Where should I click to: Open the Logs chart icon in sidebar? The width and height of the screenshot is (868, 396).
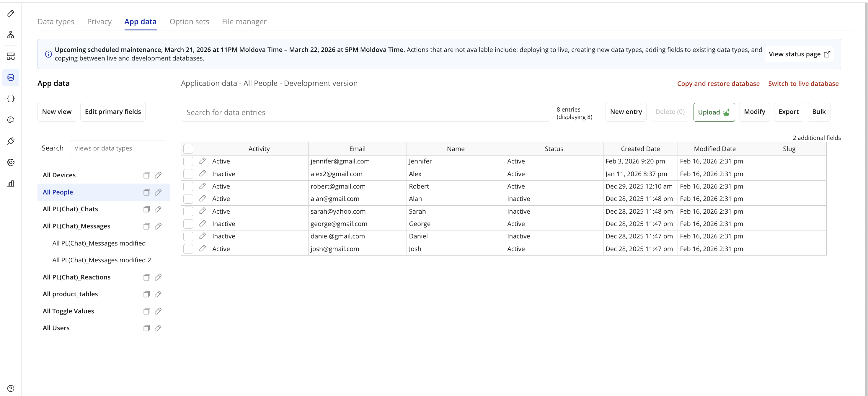pyautogui.click(x=11, y=184)
